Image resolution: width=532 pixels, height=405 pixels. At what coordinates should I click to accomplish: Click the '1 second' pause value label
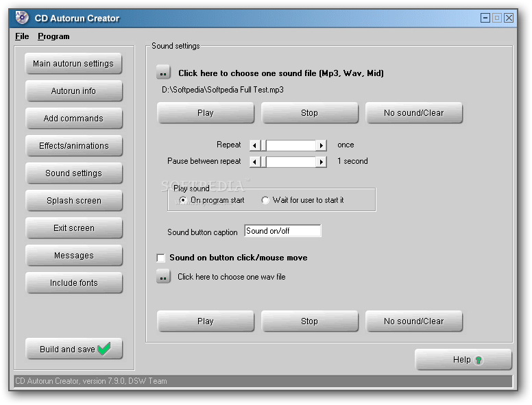click(x=352, y=161)
